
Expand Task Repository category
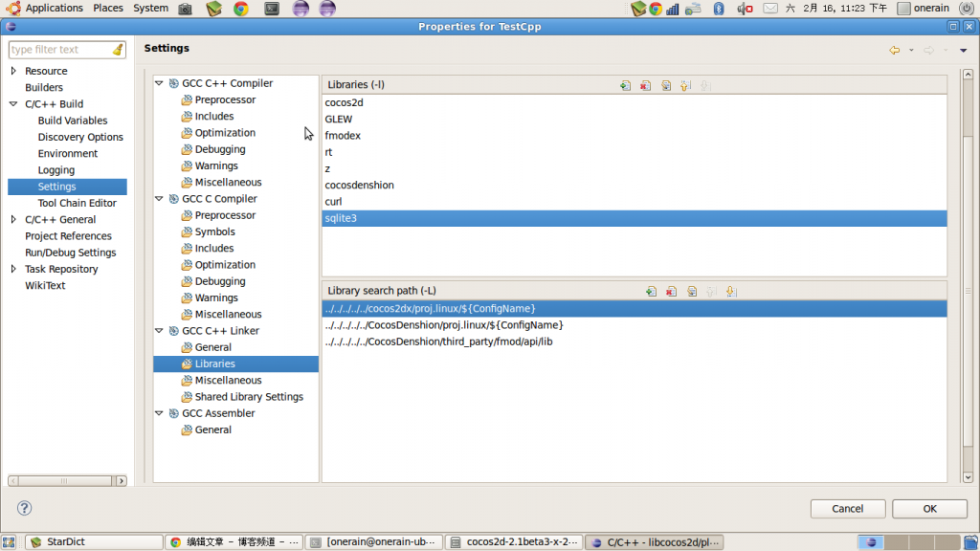[13, 269]
